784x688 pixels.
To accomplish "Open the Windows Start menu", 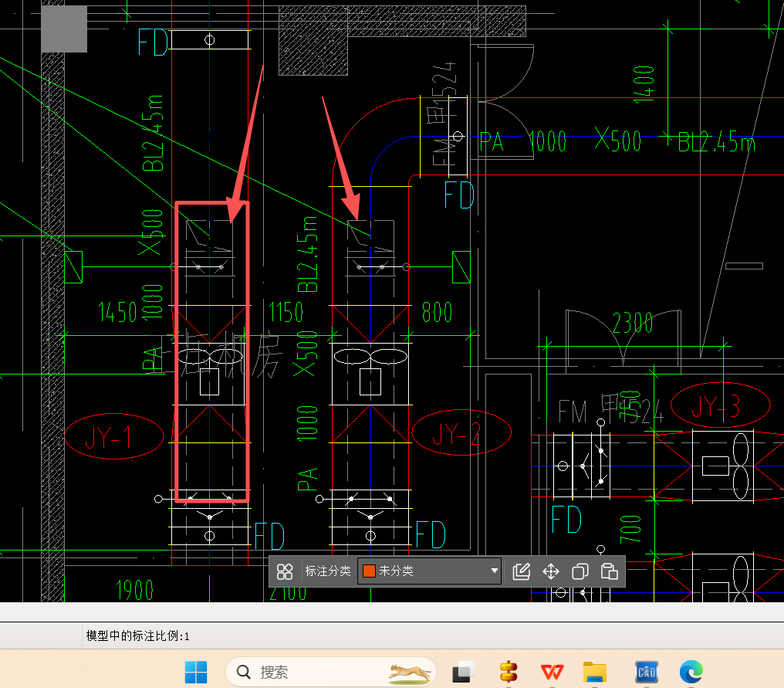I will tap(196, 672).
